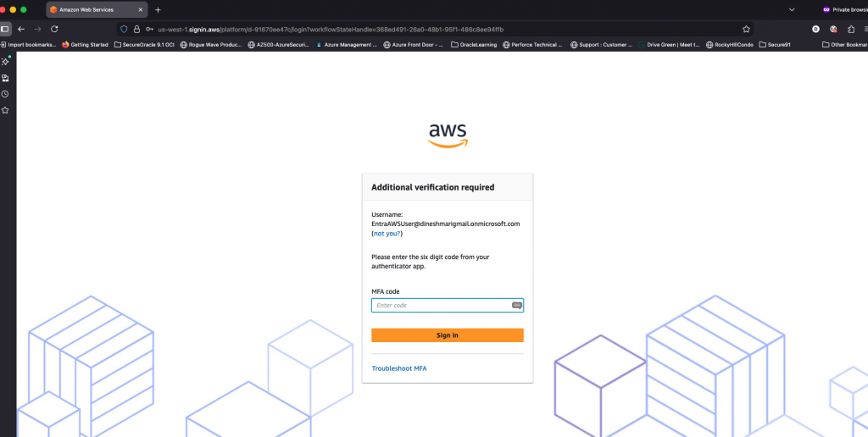Open the Drive Green bookmark
The image size is (868, 437).
(x=670, y=45)
